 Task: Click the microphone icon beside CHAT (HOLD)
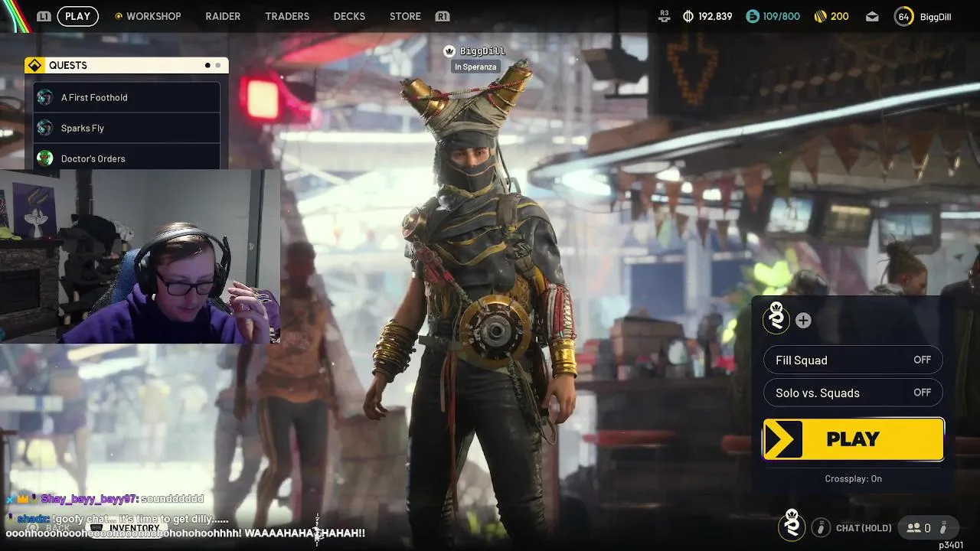click(821, 527)
